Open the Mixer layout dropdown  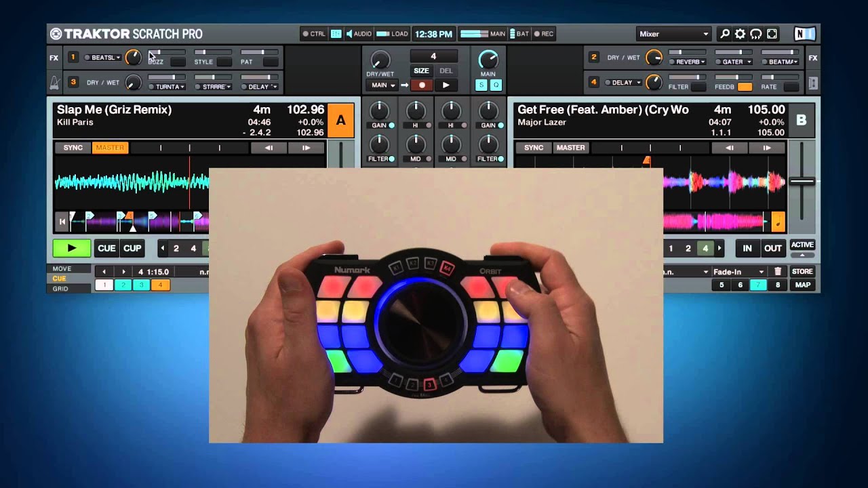pos(673,34)
